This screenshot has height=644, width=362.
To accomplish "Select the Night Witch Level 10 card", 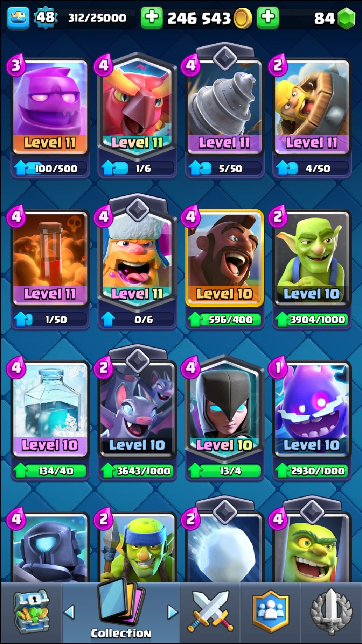I will point(224,408).
